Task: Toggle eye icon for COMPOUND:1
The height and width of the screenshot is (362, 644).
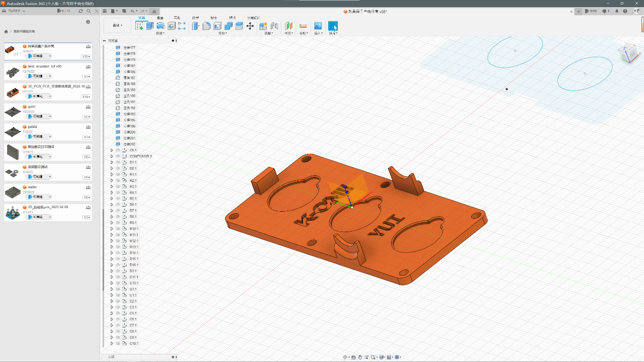Action: point(118,156)
